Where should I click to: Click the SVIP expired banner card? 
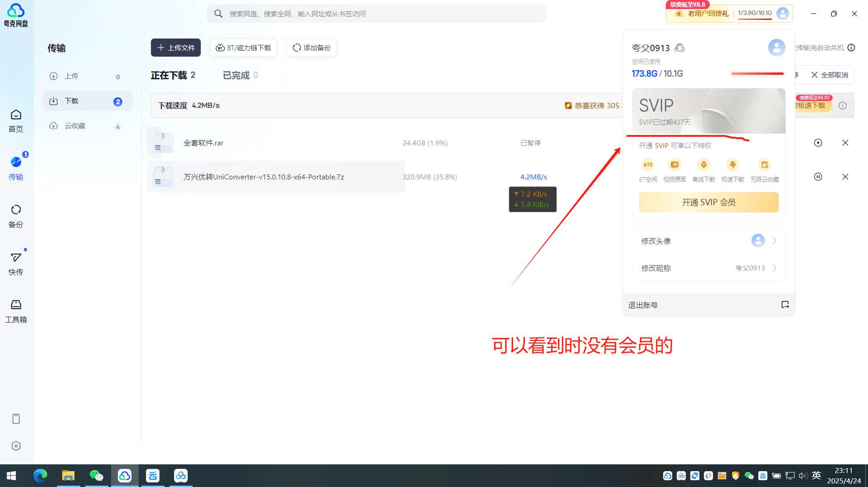[708, 111]
